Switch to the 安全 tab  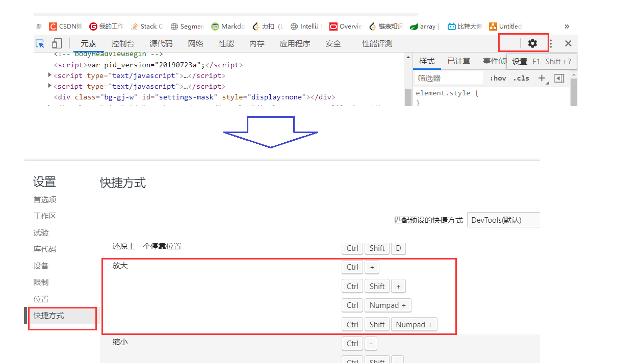tap(333, 44)
